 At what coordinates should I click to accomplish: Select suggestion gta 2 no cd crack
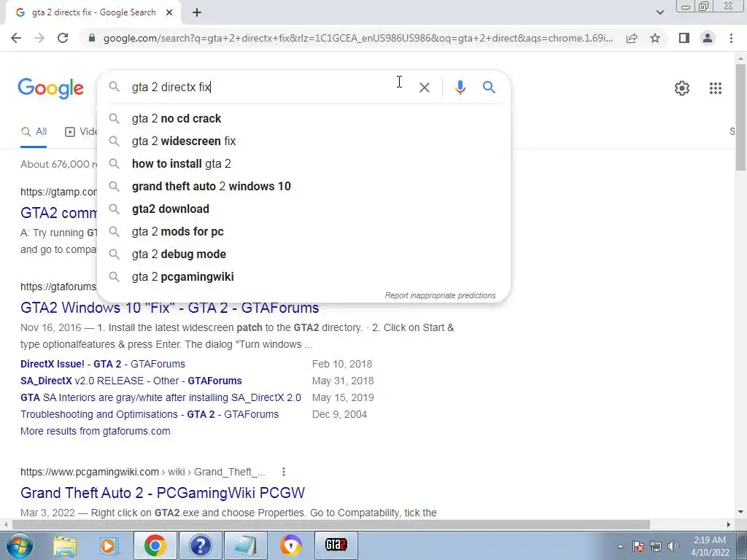tap(303, 118)
